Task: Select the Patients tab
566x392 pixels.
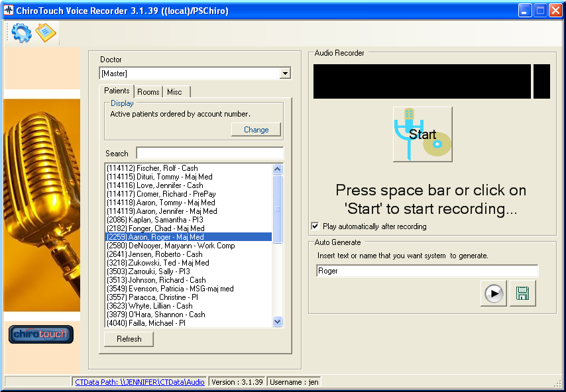Action: (117, 91)
